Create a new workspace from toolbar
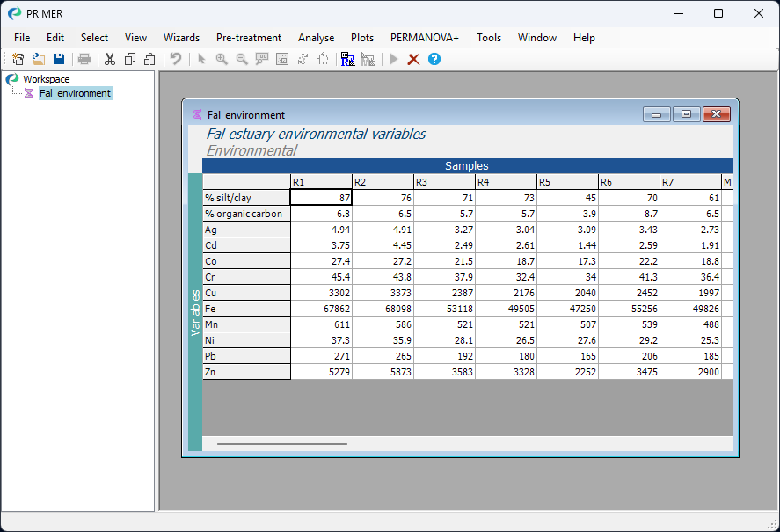Screen dimensions: 780x532 (x=18, y=59)
